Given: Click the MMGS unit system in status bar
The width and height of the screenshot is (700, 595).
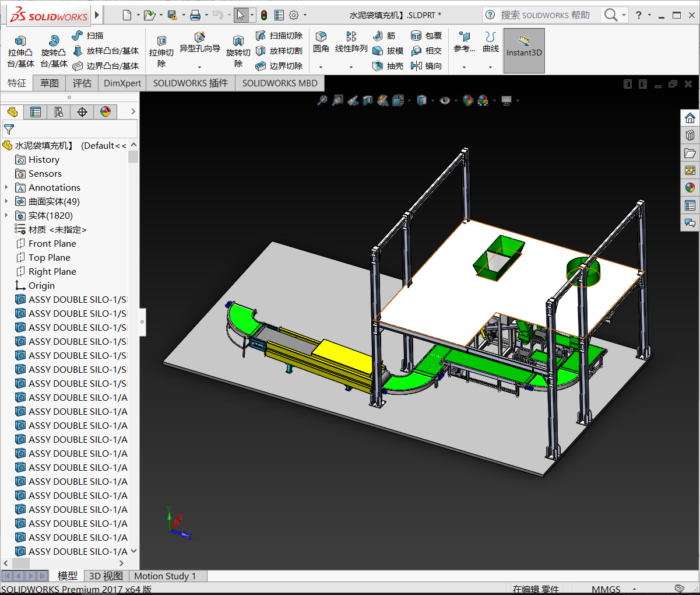Looking at the screenshot, I should 606,589.
